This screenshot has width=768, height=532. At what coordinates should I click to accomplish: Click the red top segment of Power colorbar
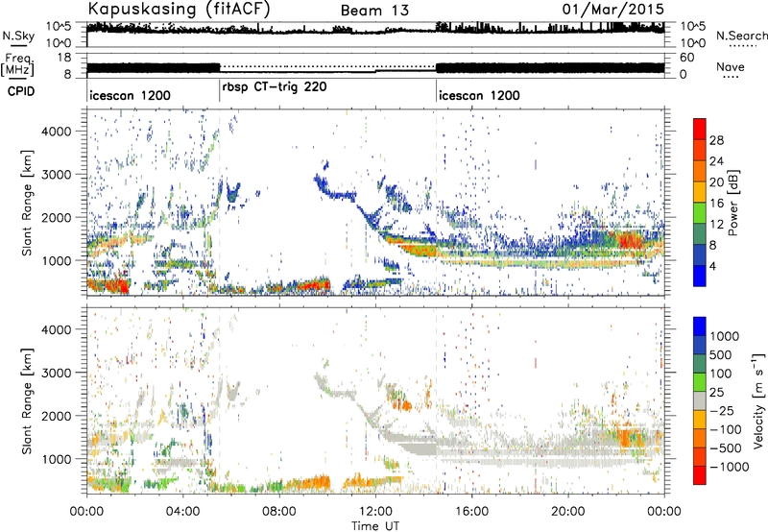[x=700, y=129]
